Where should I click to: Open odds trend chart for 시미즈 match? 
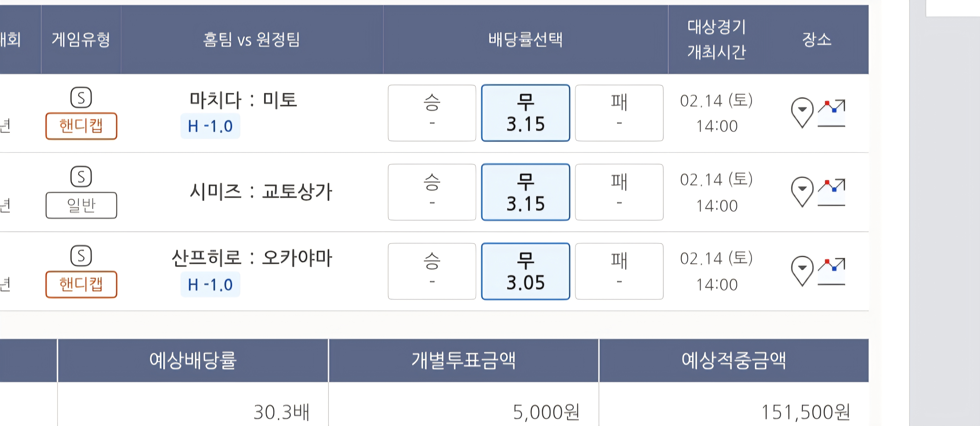coord(831,192)
